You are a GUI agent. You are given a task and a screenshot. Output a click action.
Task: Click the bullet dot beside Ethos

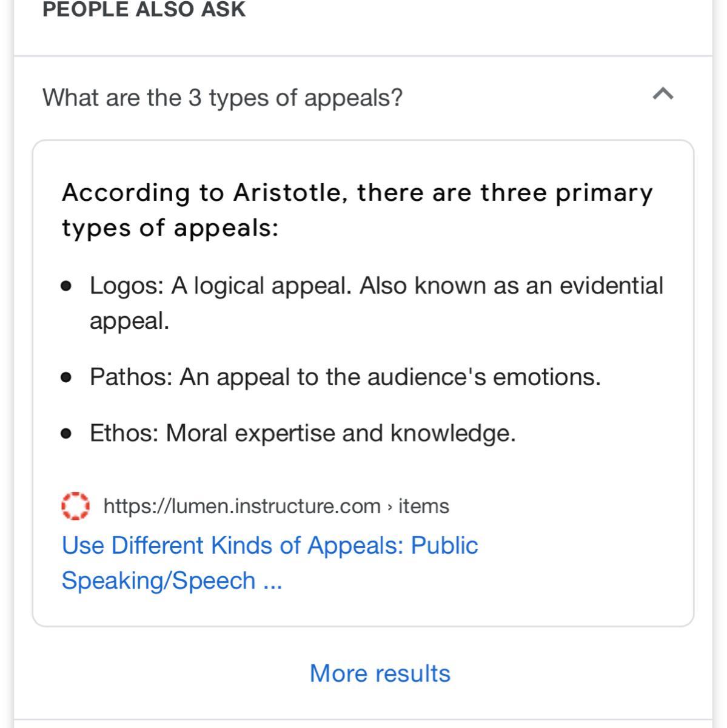pos(67,434)
